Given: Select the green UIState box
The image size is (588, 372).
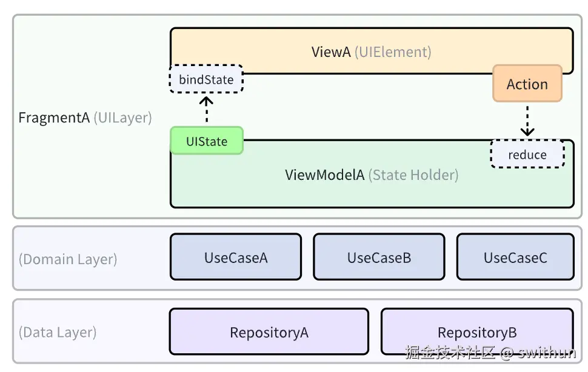Looking at the screenshot, I should click(x=207, y=141).
